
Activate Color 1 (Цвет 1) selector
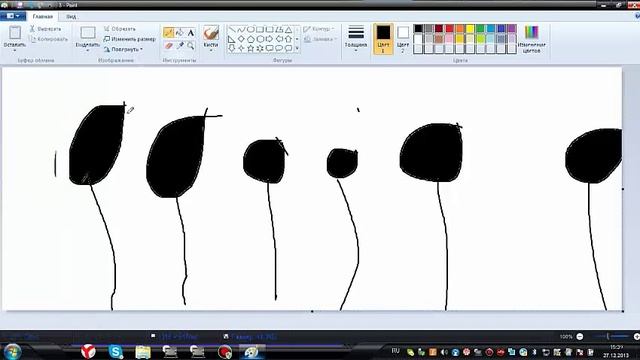(383, 39)
